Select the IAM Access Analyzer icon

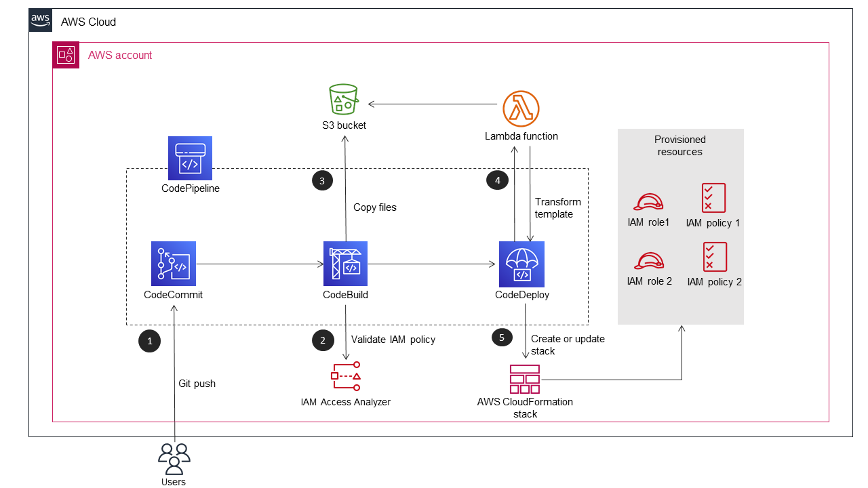click(346, 377)
